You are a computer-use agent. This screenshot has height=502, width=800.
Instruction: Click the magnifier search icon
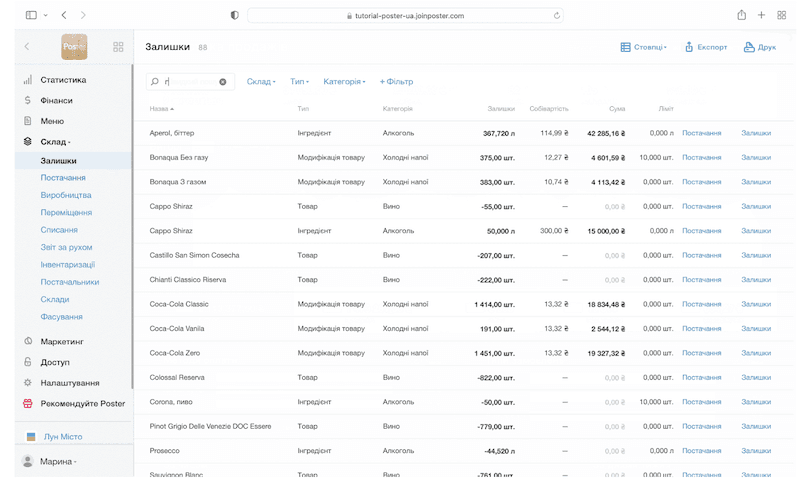(155, 82)
